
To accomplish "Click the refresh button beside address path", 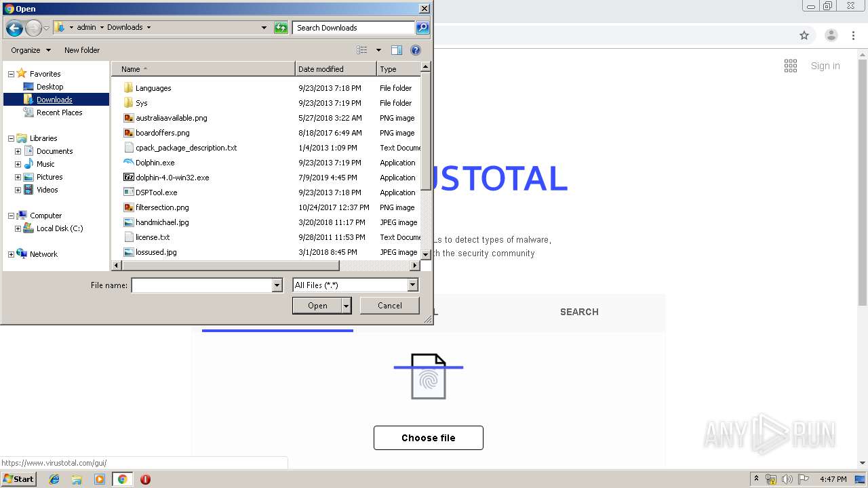I will click(281, 28).
